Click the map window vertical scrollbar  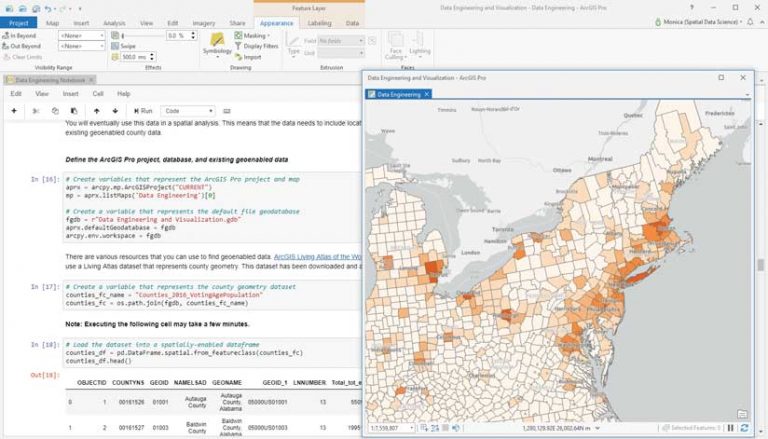[761, 264]
